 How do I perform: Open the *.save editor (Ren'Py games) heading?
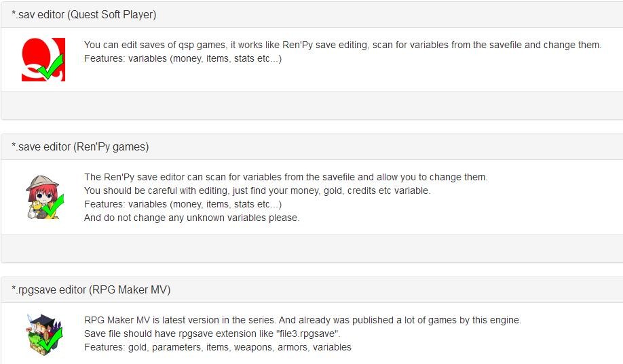coord(80,146)
